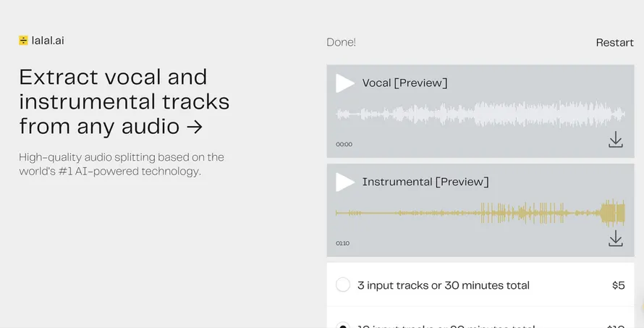644x328 pixels.
Task: Click the Extract vocal and instrumental headline
Action: tap(124, 101)
